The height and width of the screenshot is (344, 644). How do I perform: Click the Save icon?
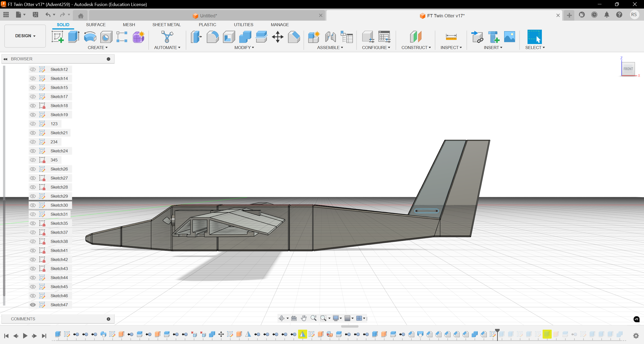pyautogui.click(x=35, y=15)
